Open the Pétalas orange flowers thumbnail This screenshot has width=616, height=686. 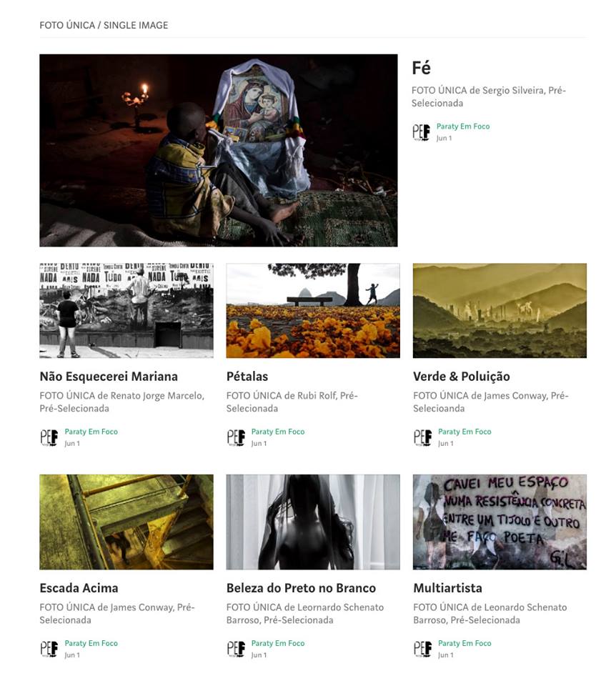pos(313,311)
